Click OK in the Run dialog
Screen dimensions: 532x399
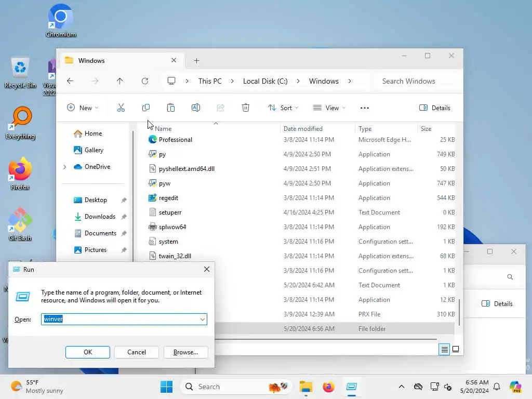coord(87,352)
